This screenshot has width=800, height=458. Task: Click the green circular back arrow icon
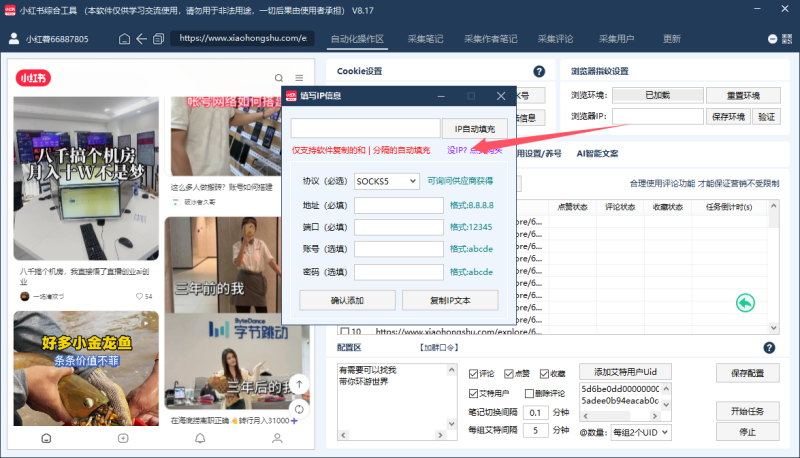pos(745,303)
